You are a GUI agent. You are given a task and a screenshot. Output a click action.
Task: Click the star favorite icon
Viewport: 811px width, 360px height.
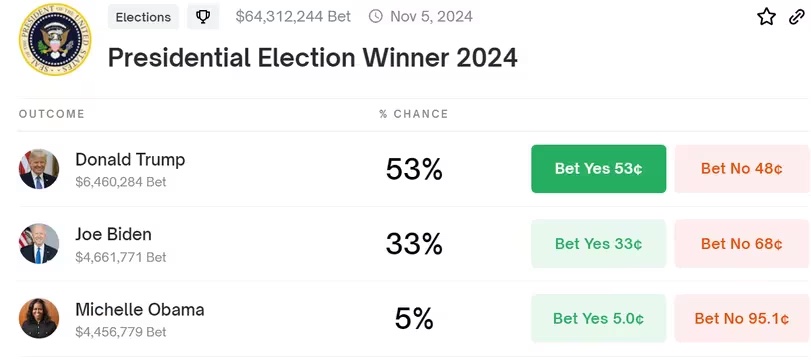tap(767, 17)
